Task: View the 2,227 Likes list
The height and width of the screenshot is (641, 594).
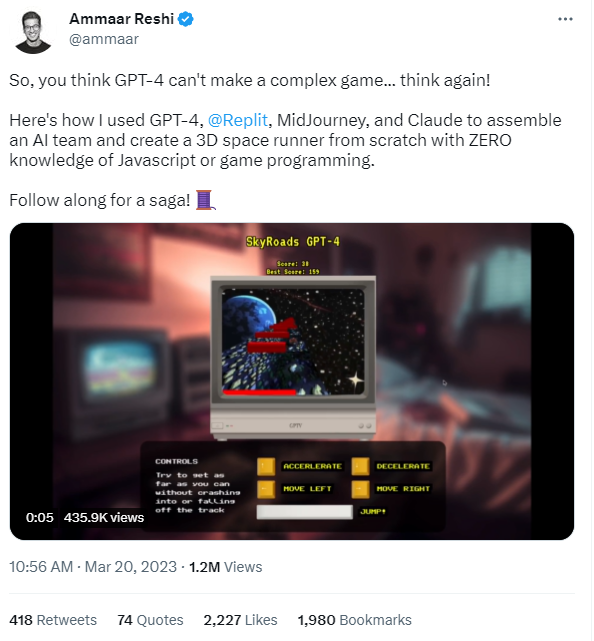Action: click(x=240, y=620)
